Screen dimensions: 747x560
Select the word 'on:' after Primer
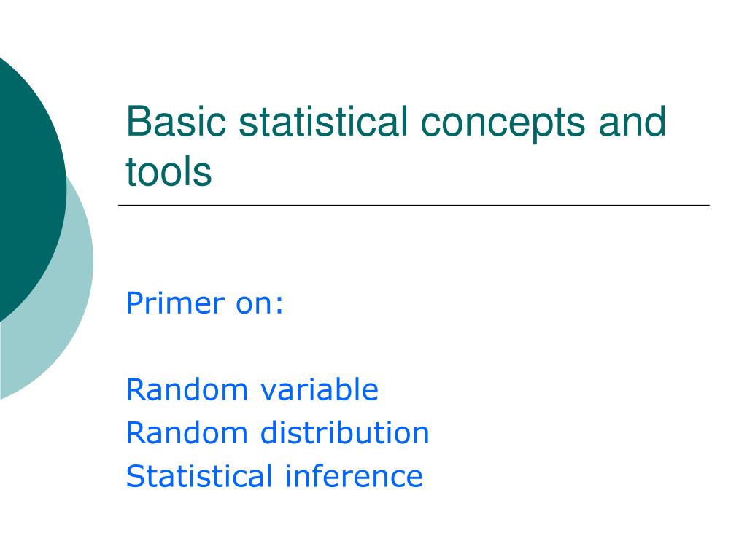[x=260, y=304]
